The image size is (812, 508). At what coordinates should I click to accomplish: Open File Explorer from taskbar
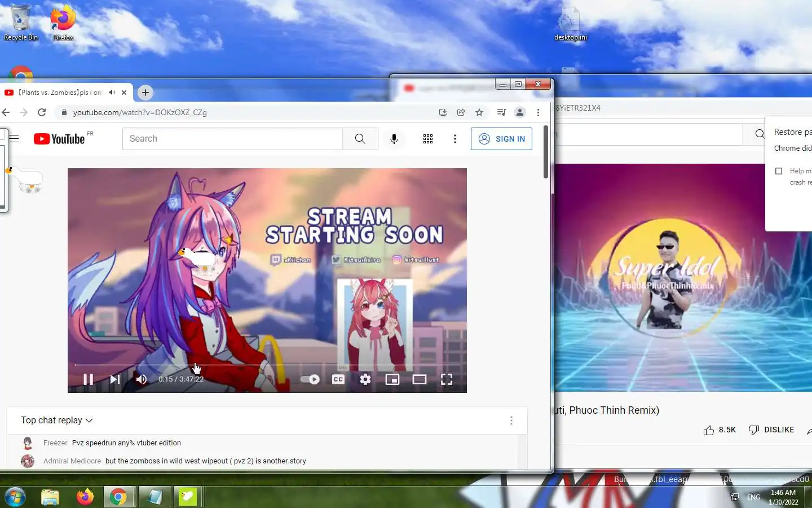click(x=50, y=497)
